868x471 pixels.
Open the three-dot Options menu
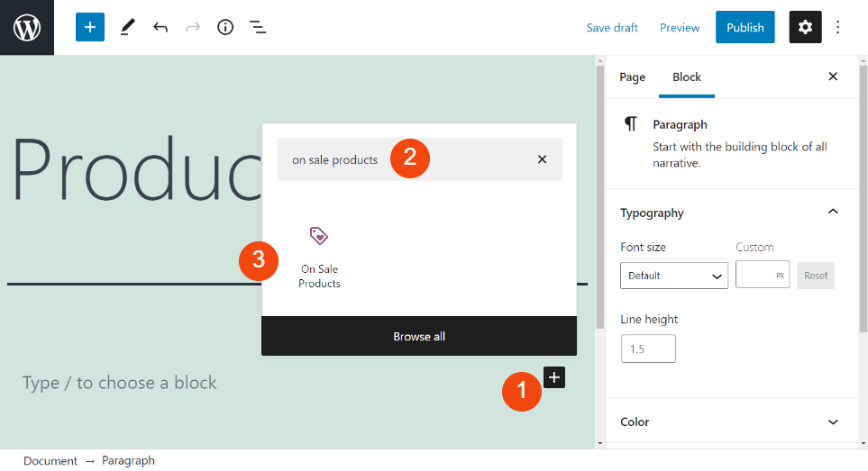coord(838,27)
